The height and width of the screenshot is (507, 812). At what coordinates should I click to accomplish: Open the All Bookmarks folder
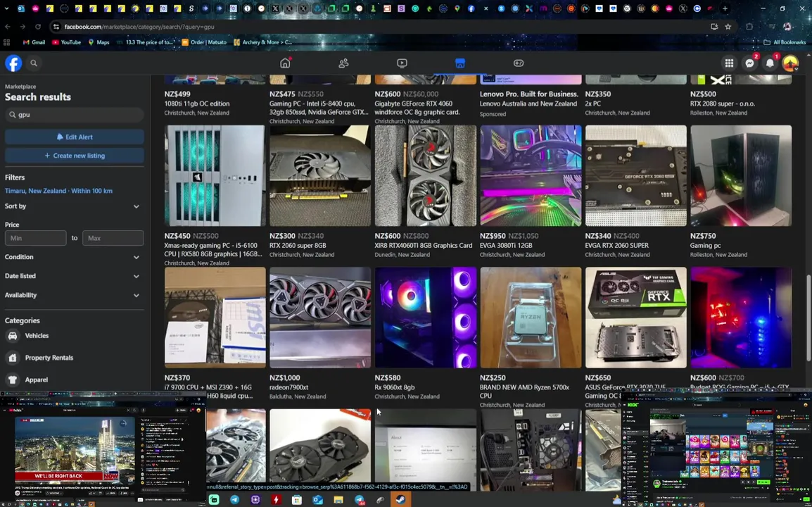point(785,42)
